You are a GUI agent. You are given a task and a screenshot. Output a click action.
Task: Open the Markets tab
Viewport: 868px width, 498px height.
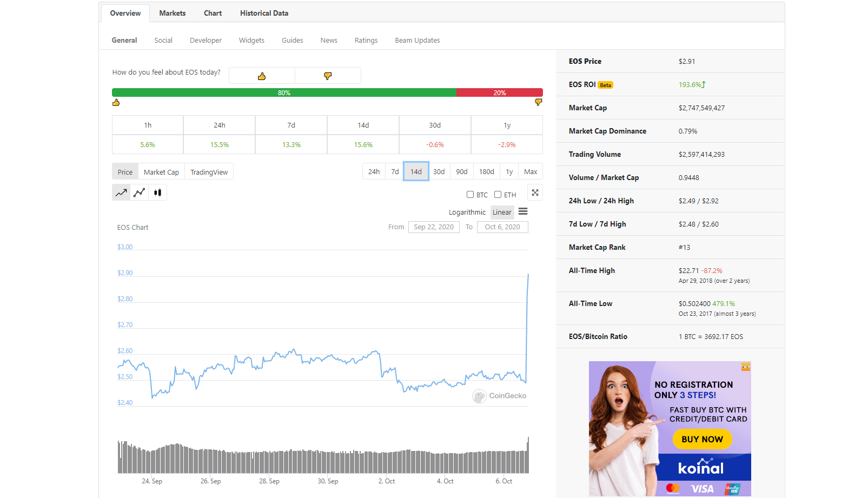coord(173,13)
